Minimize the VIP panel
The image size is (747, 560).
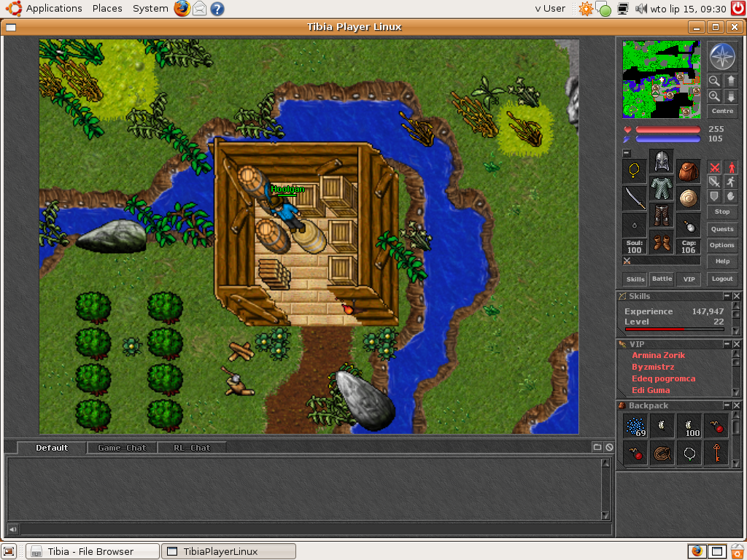tap(727, 344)
